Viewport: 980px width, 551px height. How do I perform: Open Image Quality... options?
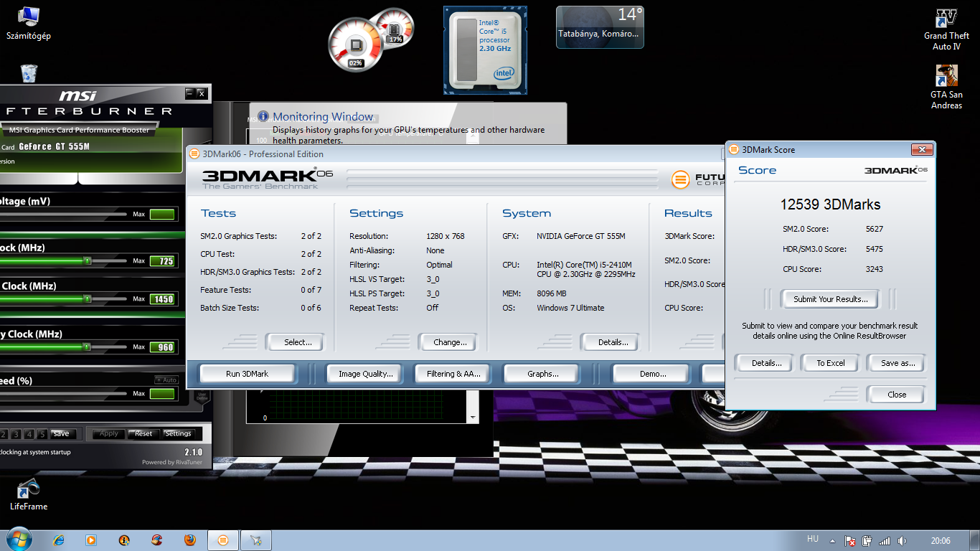pos(366,374)
